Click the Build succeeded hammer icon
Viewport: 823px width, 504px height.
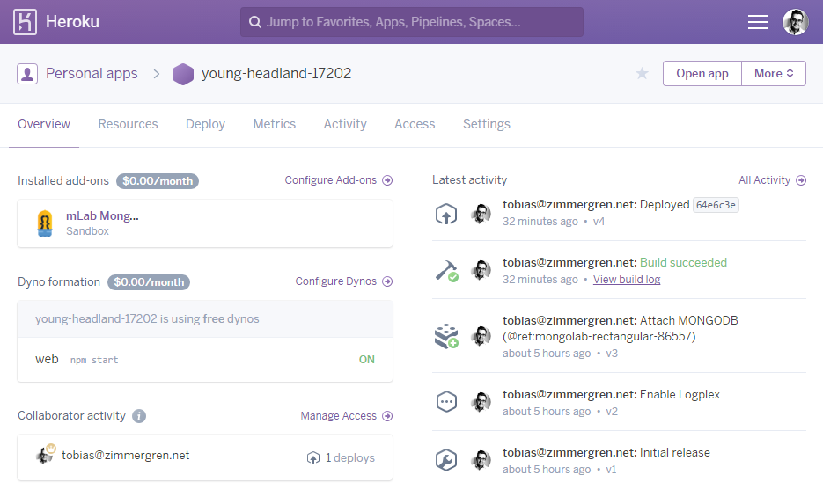(x=446, y=271)
